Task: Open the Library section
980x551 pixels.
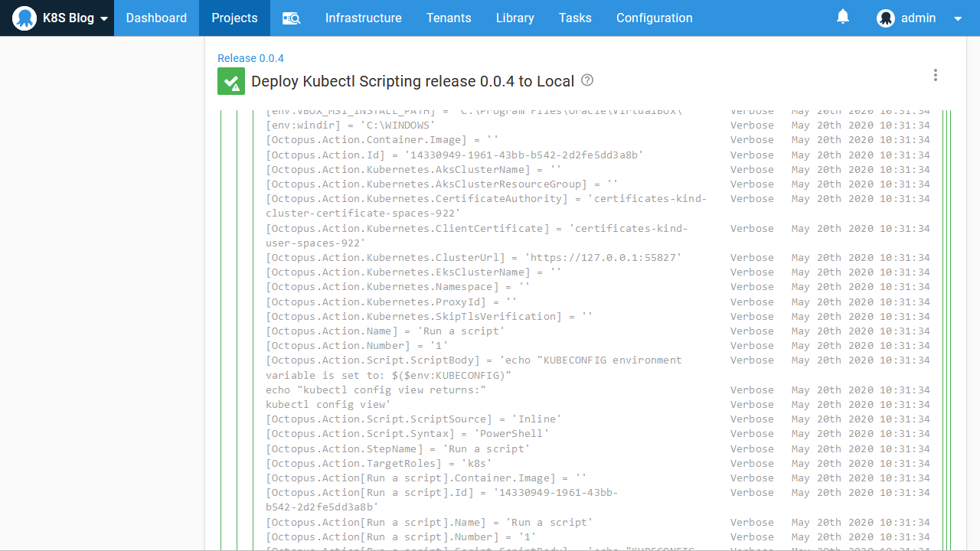Action: (514, 18)
